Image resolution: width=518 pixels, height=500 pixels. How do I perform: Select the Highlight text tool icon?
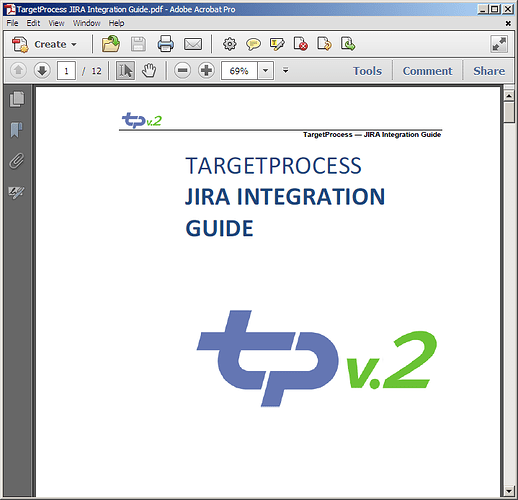(277, 44)
